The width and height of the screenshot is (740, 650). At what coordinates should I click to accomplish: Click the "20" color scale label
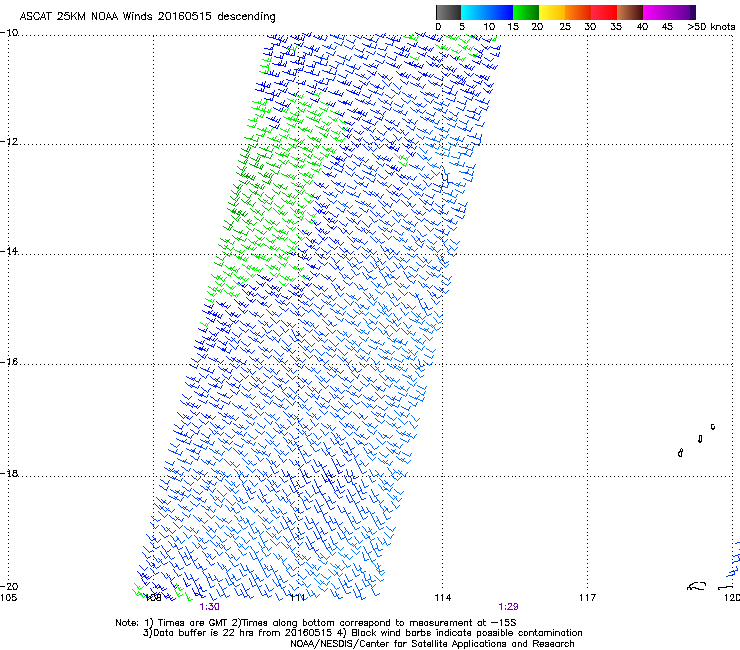[537, 27]
